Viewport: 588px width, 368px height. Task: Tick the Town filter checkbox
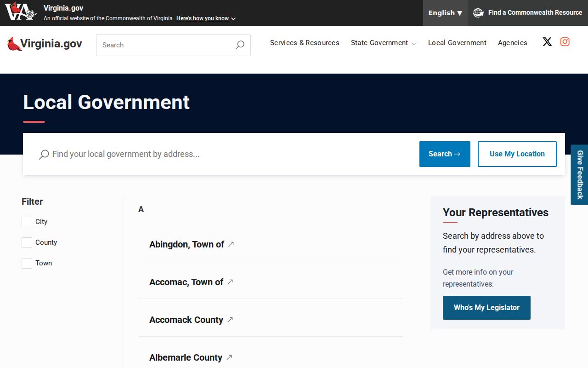(27, 263)
